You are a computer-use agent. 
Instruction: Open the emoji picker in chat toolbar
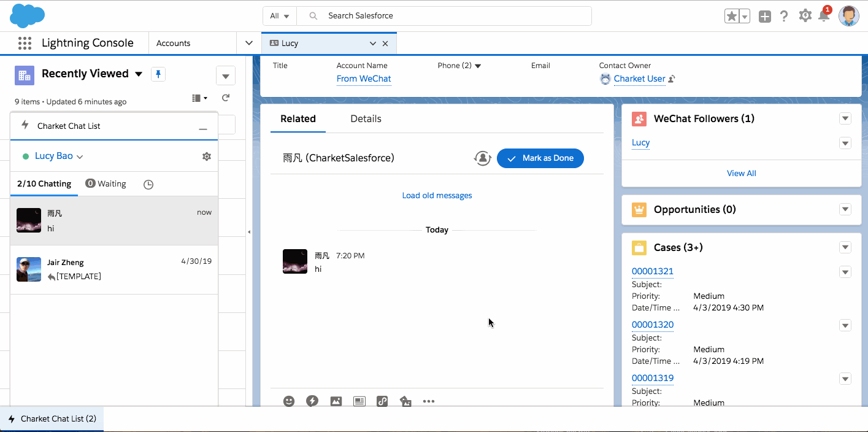[289, 401]
